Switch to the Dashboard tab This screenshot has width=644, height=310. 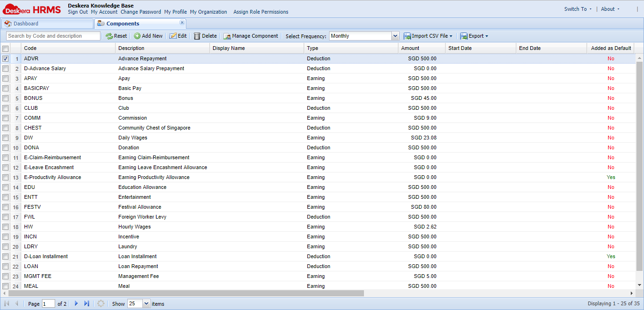(47, 24)
